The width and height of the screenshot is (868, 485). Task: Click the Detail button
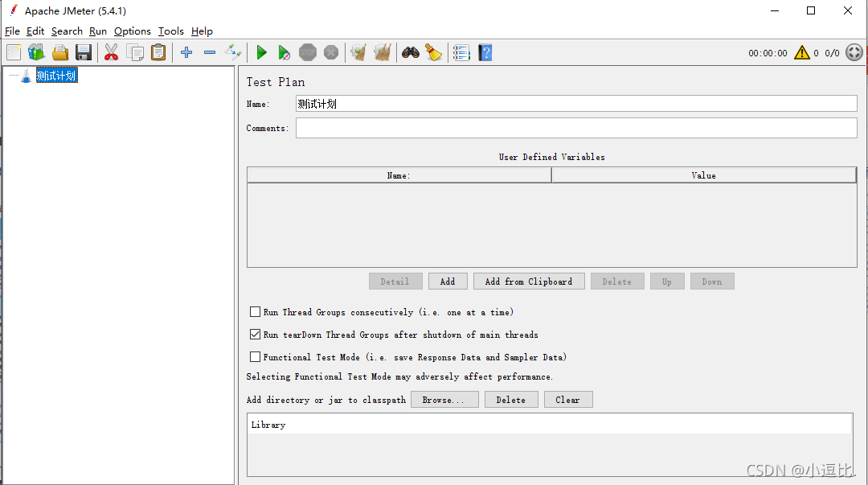tap(395, 281)
